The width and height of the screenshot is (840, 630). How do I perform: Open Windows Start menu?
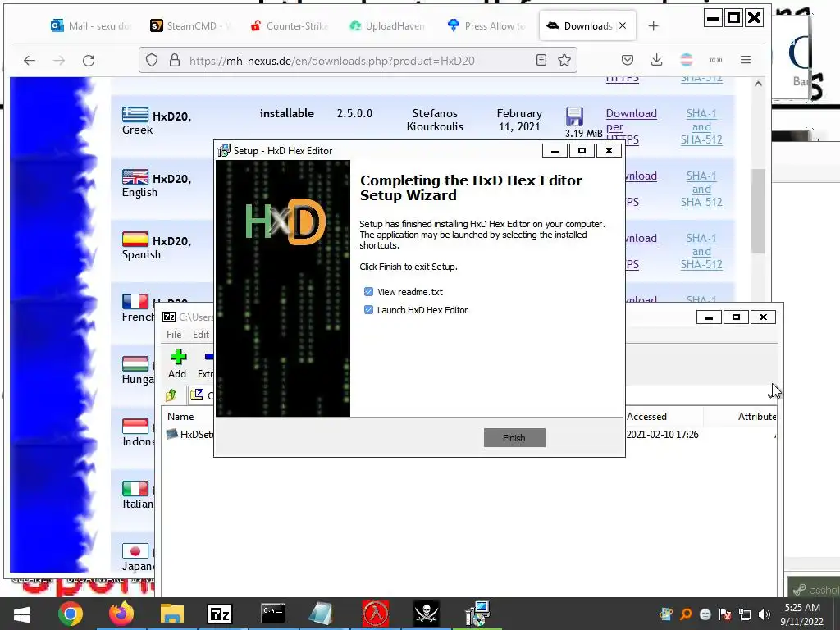[x=21, y=614]
